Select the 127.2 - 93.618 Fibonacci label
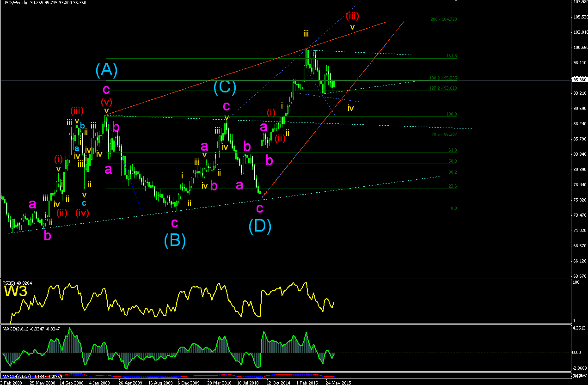Image resolution: width=588 pixels, height=385 pixels. (x=444, y=88)
